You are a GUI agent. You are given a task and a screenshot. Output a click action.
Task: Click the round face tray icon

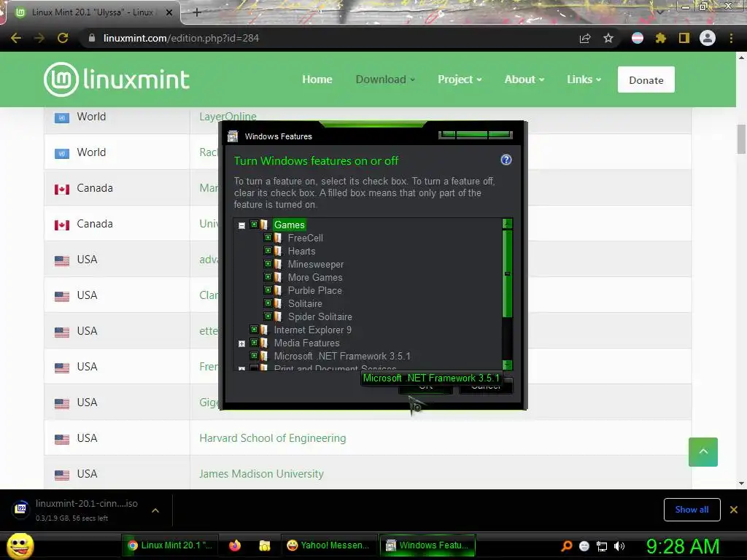click(584, 546)
